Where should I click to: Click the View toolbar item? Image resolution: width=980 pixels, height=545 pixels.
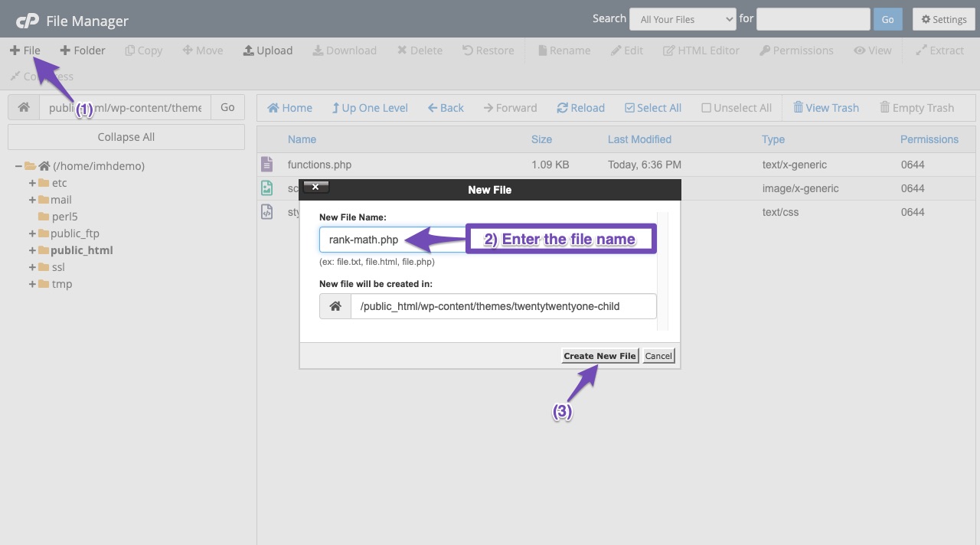point(873,51)
